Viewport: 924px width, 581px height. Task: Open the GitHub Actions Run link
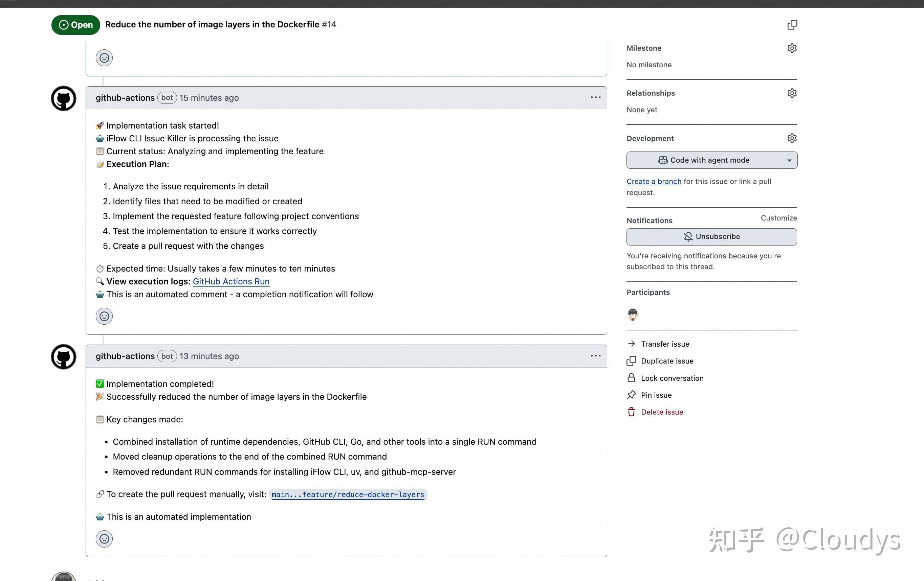pos(231,281)
